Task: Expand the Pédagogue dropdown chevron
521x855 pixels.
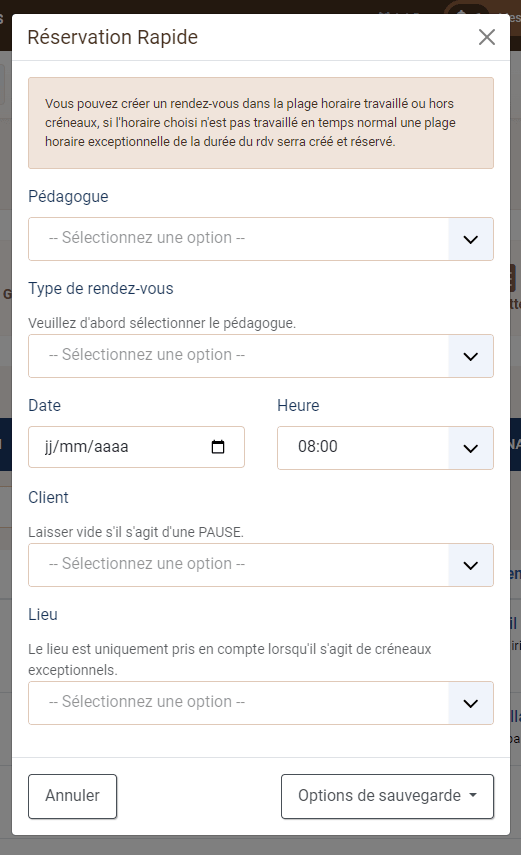Action: [x=471, y=239]
